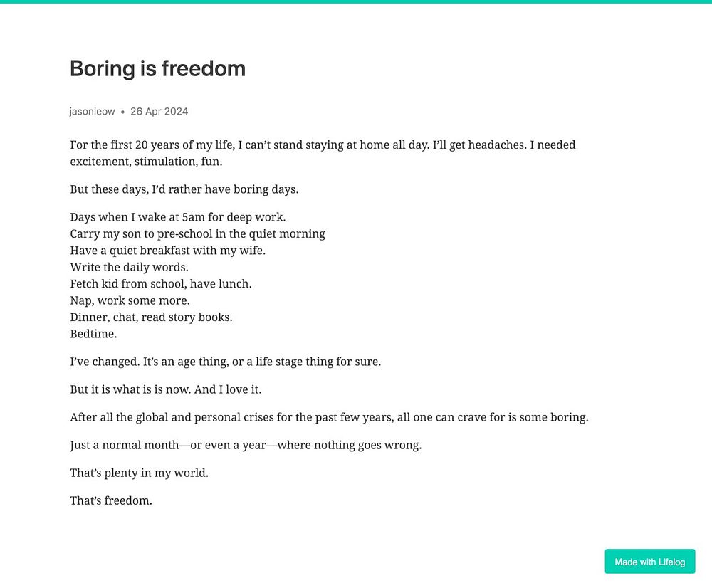
Task: Click the closing line 'That's freedom.'
Action: tap(111, 500)
